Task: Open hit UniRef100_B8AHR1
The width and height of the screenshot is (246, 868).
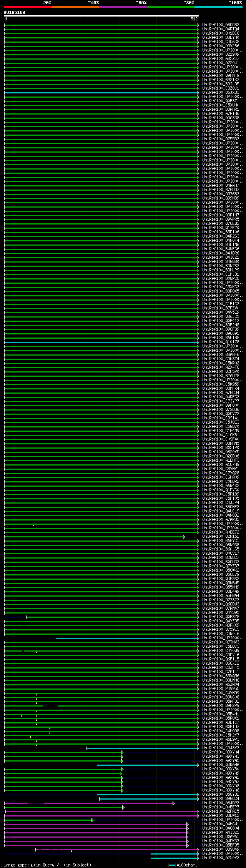Action: coord(221,110)
